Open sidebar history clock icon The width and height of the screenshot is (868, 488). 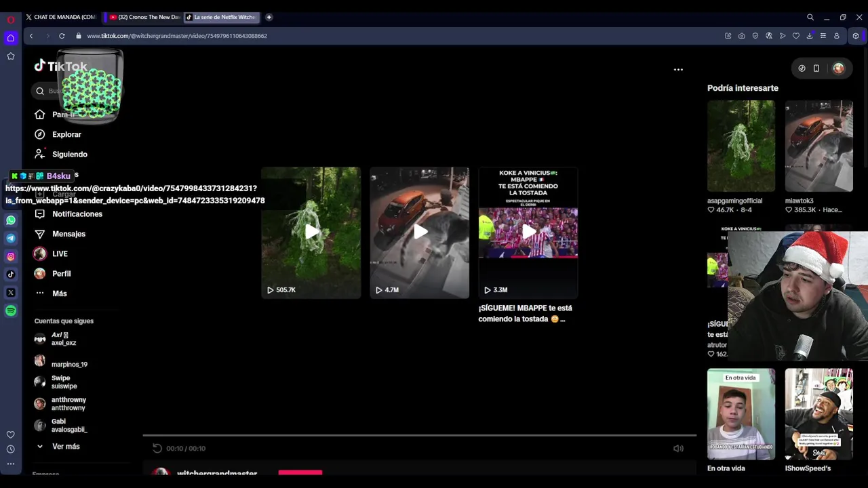11,449
